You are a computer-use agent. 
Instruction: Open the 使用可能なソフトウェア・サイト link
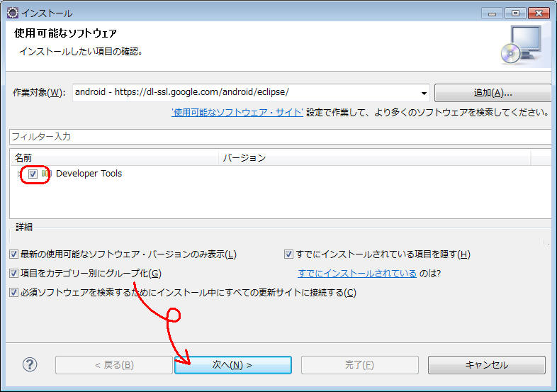(x=237, y=113)
